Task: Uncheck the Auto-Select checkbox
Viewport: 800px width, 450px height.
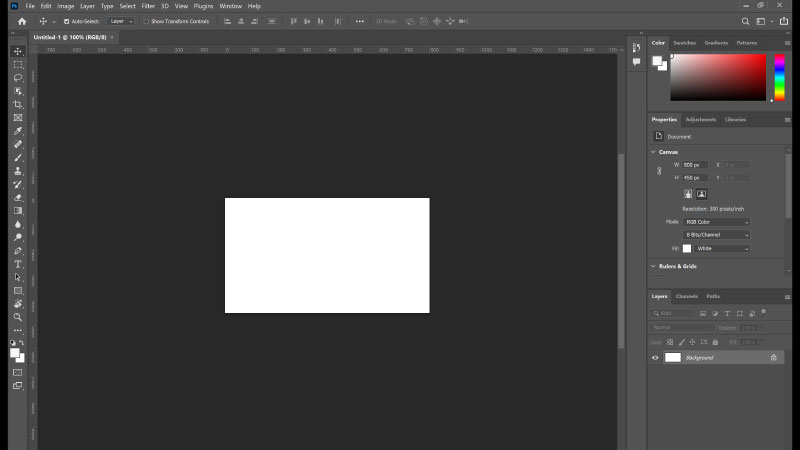Action: click(67, 21)
